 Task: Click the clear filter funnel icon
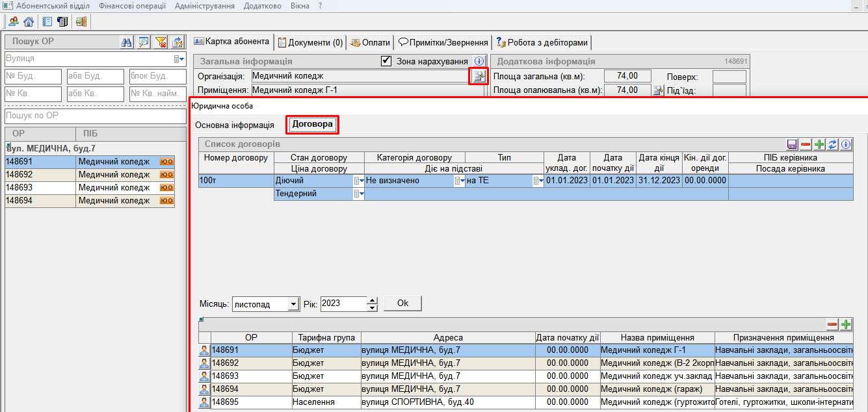pyautogui.click(x=161, y=42)
